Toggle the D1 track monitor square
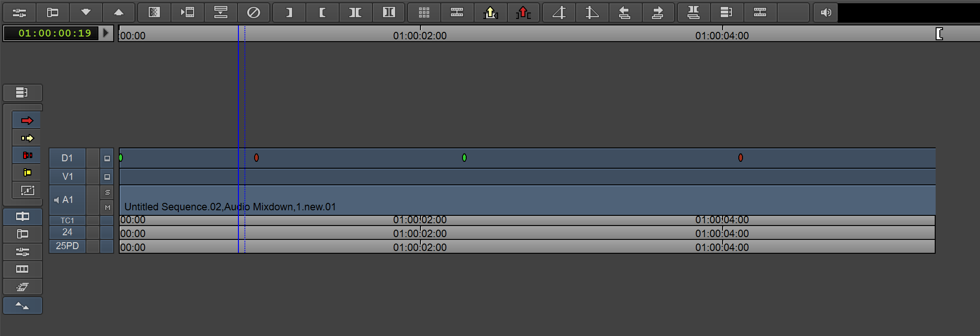The width and height of the screenshot is (980, 336). (107, 158)
